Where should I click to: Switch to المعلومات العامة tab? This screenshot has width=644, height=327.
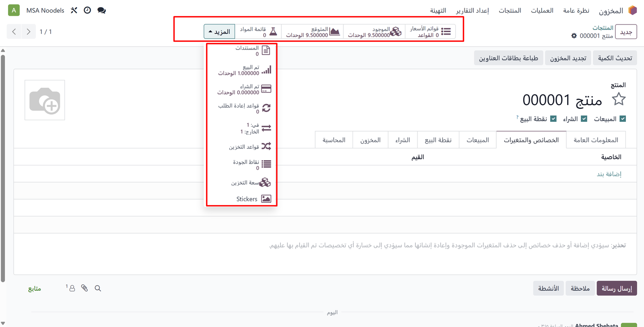[x=596, y=140]
